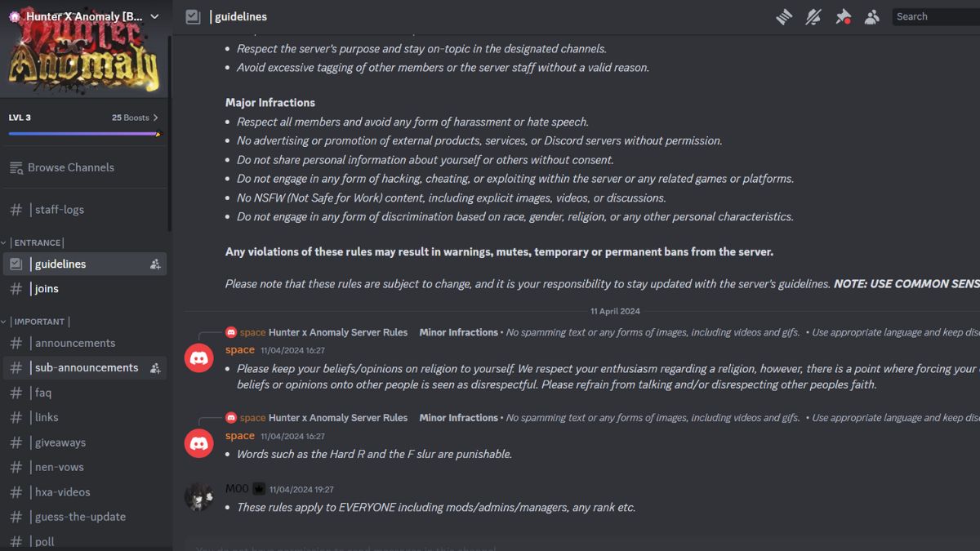Click the hashtag icon beside staff-logs
The height and width of the screenshot is (551, 980).
[x=15, y=209]
